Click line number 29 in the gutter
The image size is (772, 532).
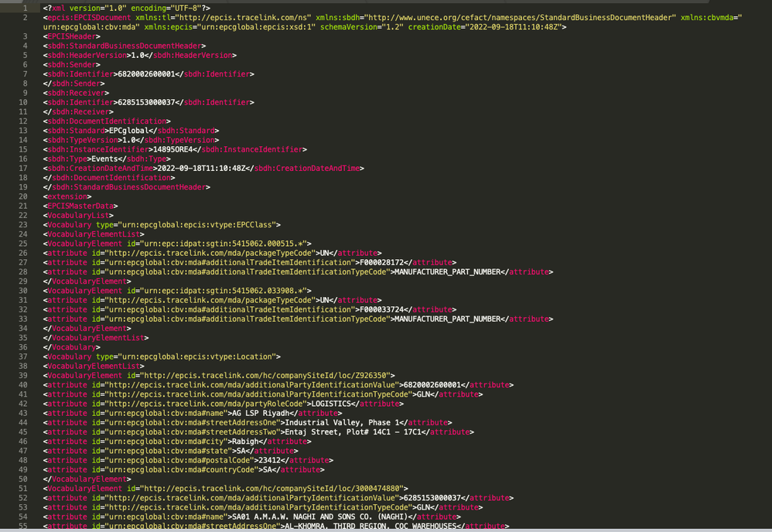(x=23, y=281)
